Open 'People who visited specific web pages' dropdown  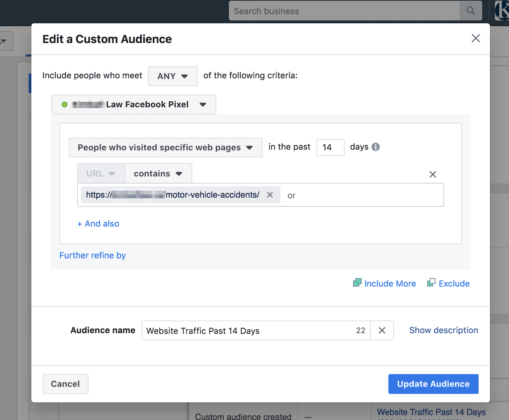pyautogui.click(x=165, y=148)
